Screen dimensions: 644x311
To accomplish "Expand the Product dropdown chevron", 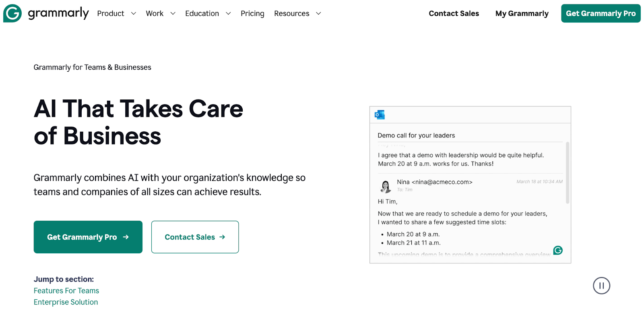I will [x=134, y=13].
